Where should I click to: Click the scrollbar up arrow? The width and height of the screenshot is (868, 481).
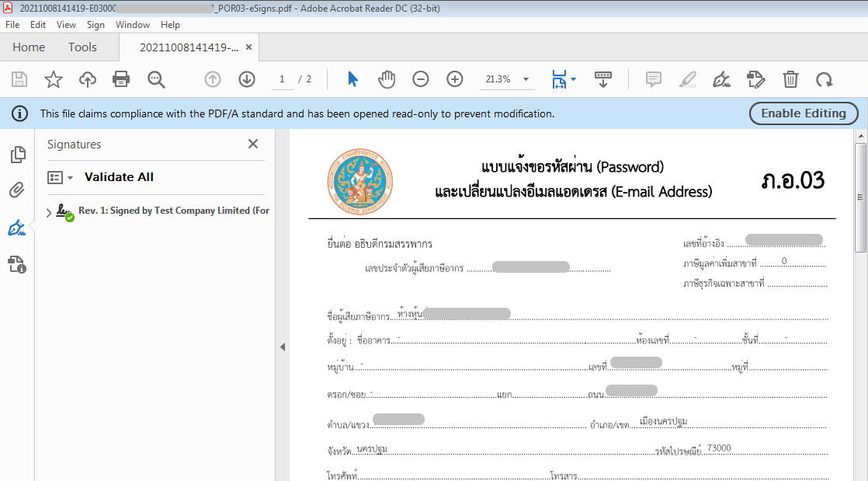pyautogui.click(x=860, y=135)
